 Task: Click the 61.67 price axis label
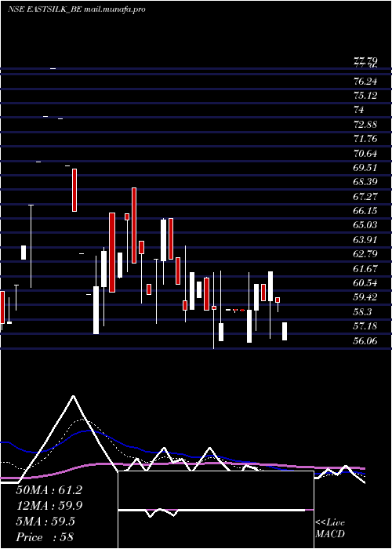365,268
